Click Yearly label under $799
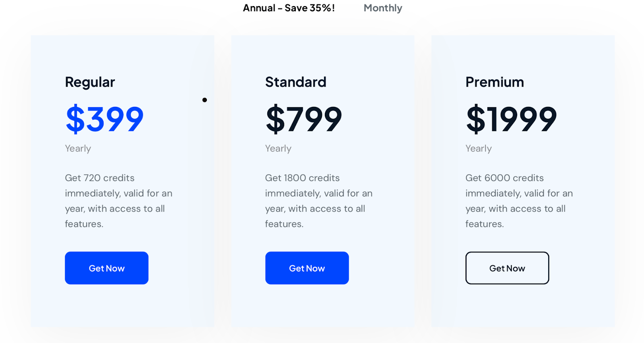 tap(278, 149)
